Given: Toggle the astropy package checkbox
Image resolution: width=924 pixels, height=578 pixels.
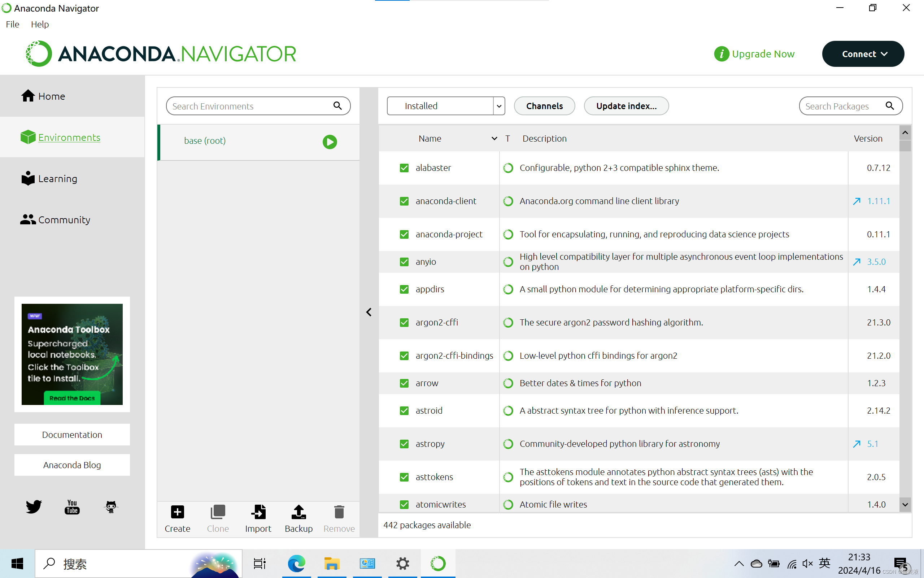Looking at the screenshot, I should [x=404, y=444].
